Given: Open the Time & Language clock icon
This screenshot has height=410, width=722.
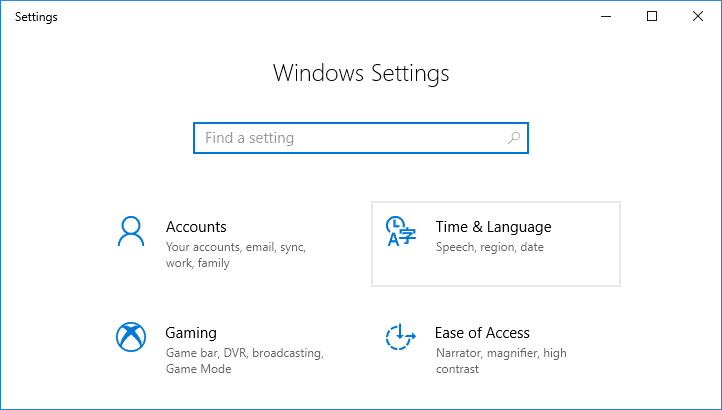Looking at the screenshot, I should (400, 231).
